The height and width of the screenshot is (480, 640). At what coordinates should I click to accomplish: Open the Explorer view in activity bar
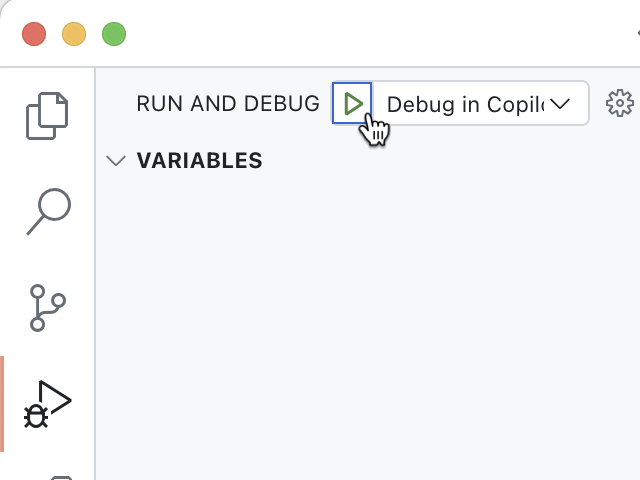pos(47,115)
